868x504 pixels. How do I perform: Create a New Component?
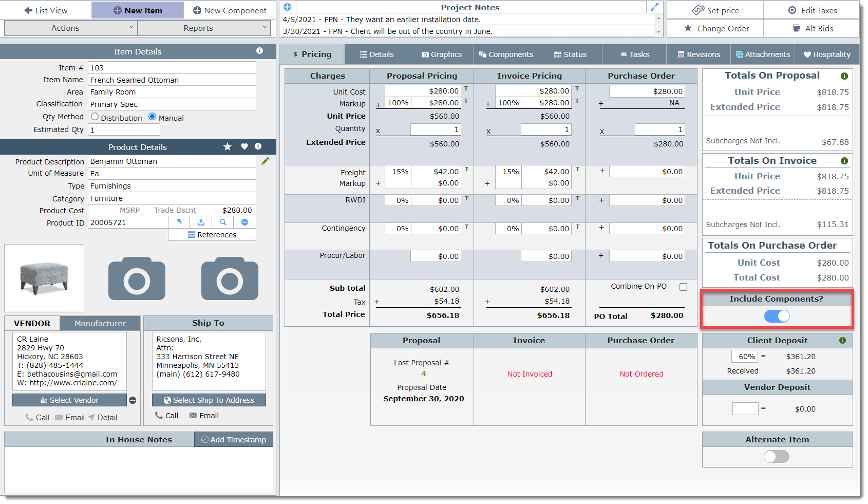230,10
